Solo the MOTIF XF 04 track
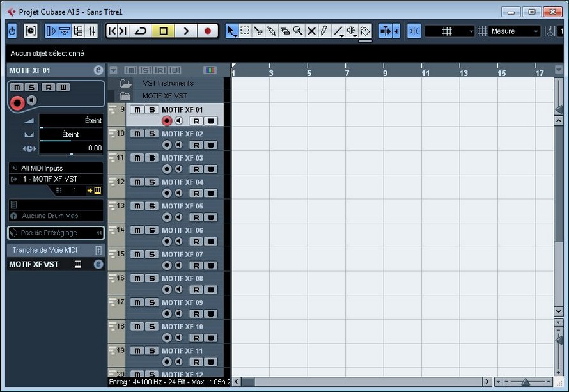The width and height of the screenshot is (569, 392). click(x=152, y=182)
